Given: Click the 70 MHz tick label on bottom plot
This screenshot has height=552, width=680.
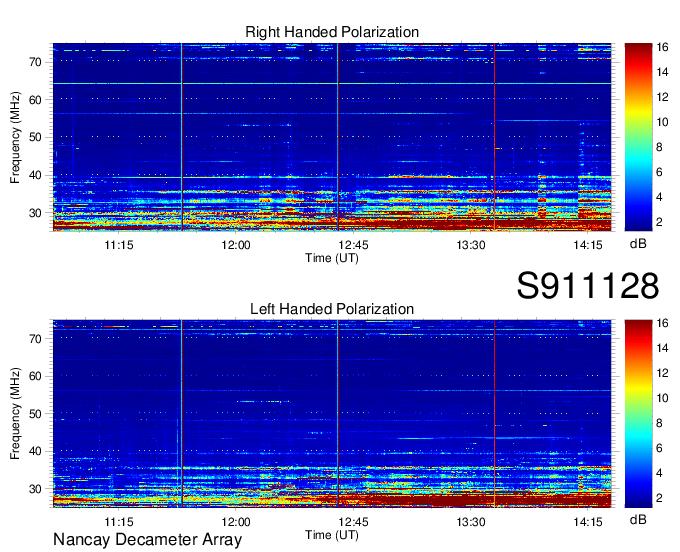Looking at the screenshot, I should pos(35,339).
